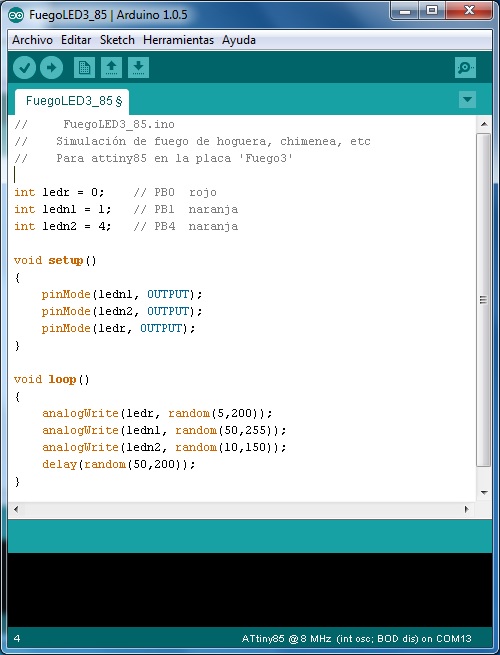The image size is (500, 655).
Task: Open the Ayuda menu
Action: tap(239, 40)
